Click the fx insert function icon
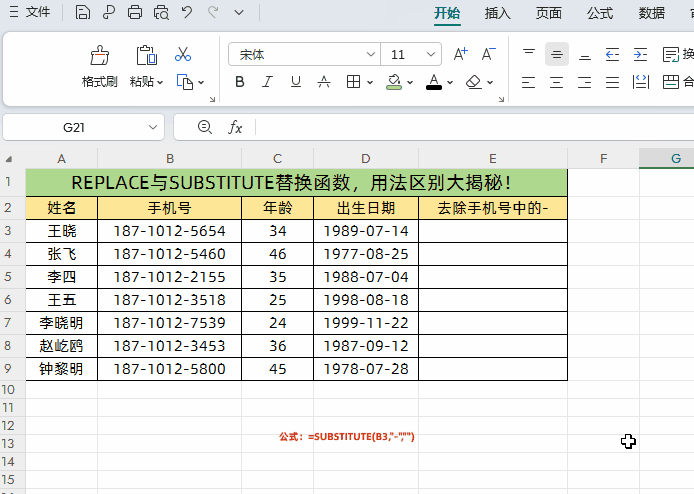Viewport: 694px width, 494px height. pos(235,127)
